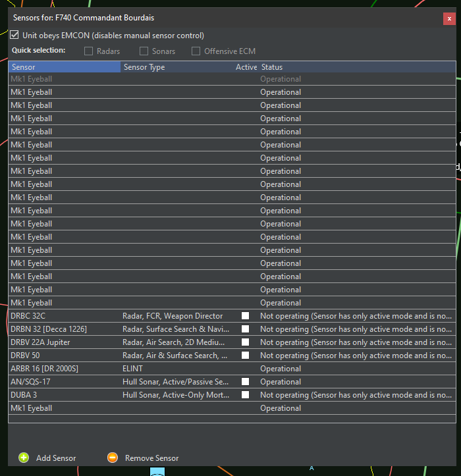Select the last Mk1 Eyeball row below DUBA 3
461x476 pixels.
tap(232, 408)
